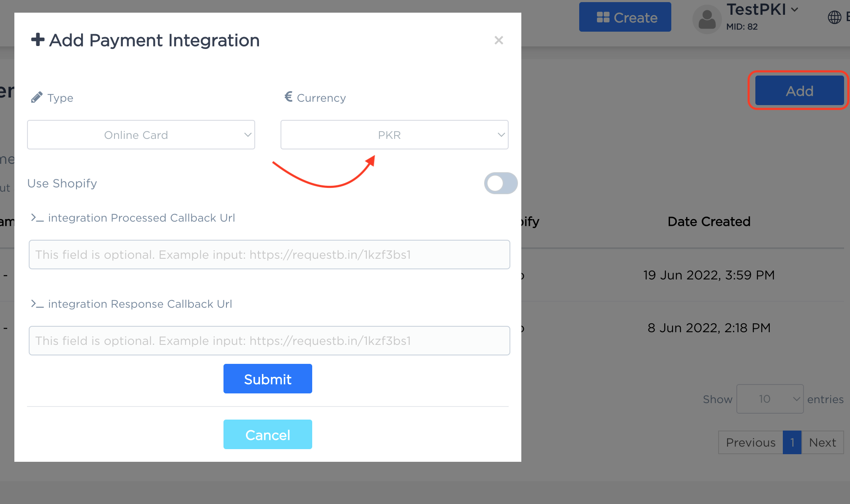Enable the Use Shopify toggle

coord(501,183)
